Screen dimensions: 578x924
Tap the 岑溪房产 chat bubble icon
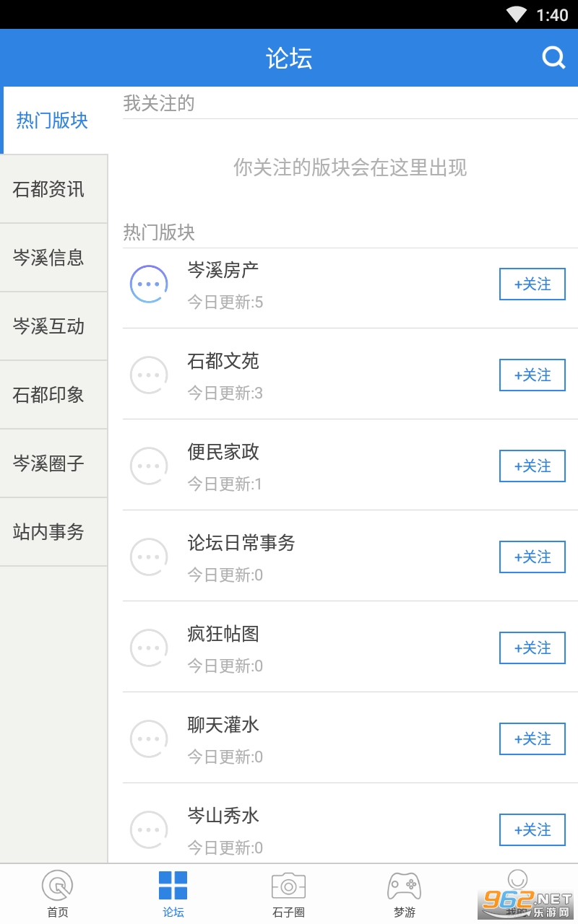pyautogui.click(x=149, y=284)
